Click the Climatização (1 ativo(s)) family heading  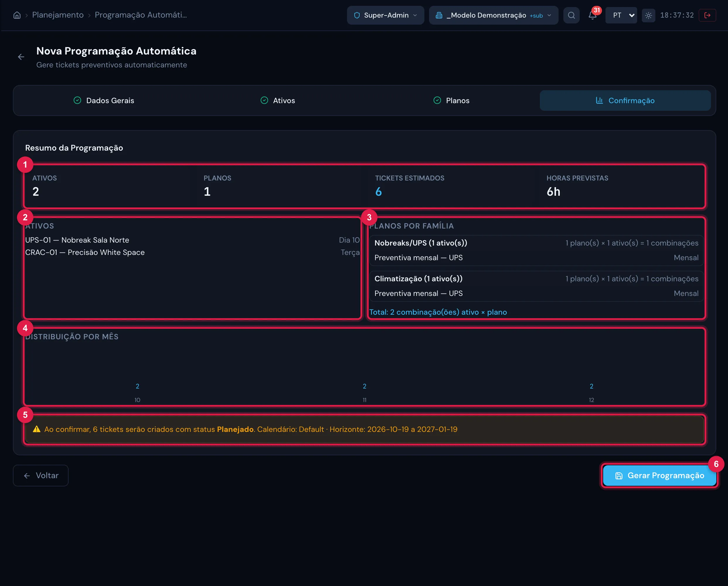point(418,279)
